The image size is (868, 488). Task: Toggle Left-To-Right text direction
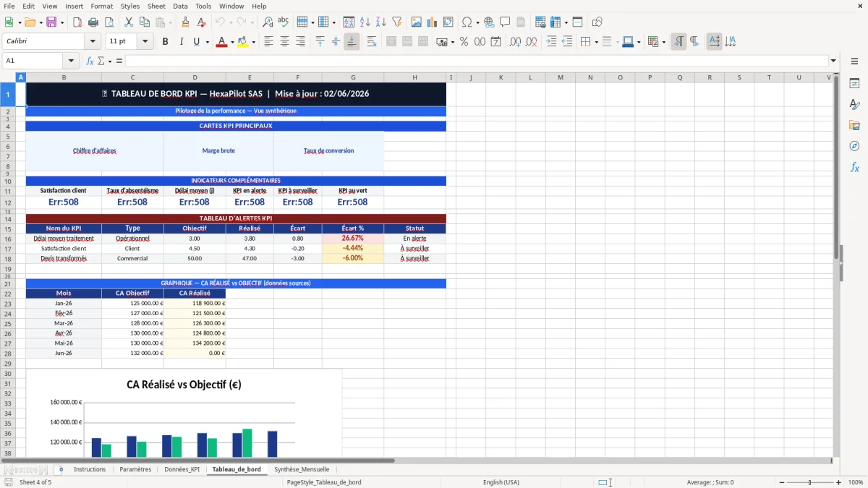pos(678,42)
